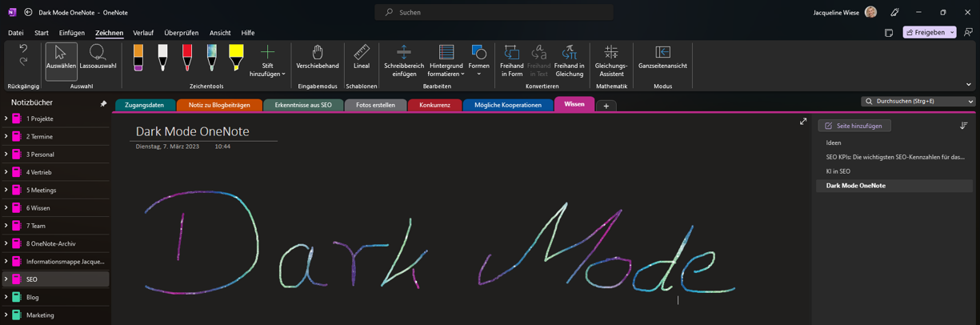Open the Zugangsdaten section tab
980x325 pixels.
coord(145,105)
